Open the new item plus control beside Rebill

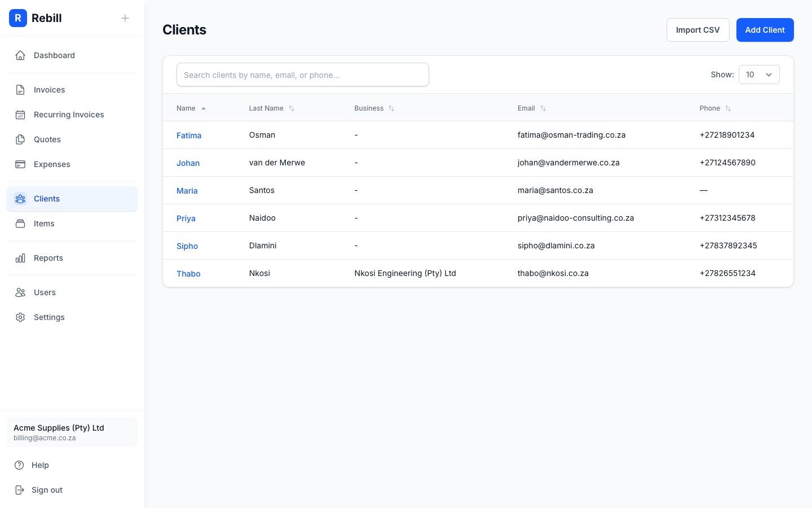coord(125,17)
